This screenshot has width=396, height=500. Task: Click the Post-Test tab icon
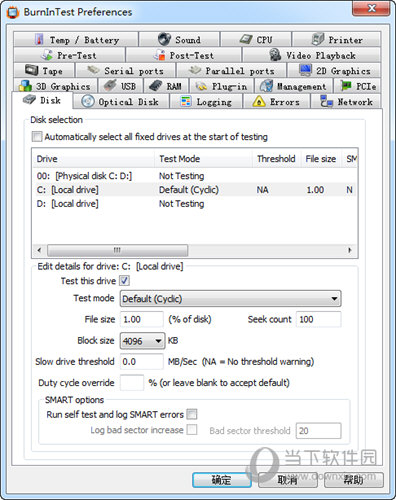pos(159,55)
